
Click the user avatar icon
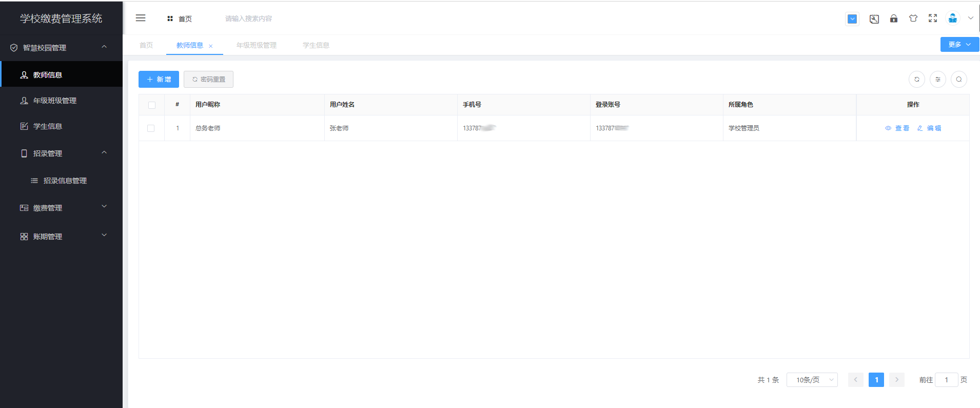pos(952,18)
